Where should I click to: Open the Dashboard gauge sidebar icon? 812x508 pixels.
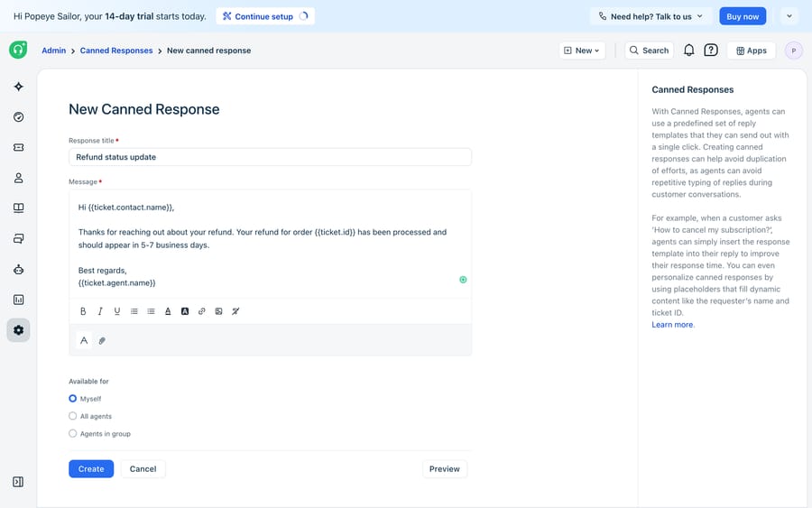(19, 117)
